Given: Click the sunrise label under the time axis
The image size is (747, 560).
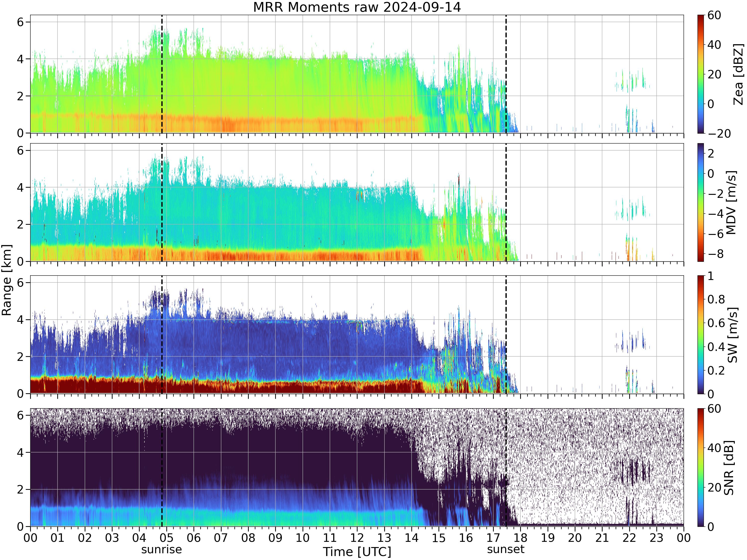Looking at the screenshot, I should click(x=161, y=550).
